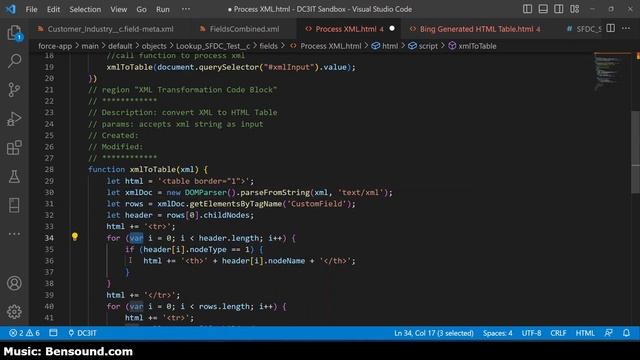This screenshot has height=360, width=640.
Task: Open fields breadcrumb segment
Action: [x=268, y=46]
